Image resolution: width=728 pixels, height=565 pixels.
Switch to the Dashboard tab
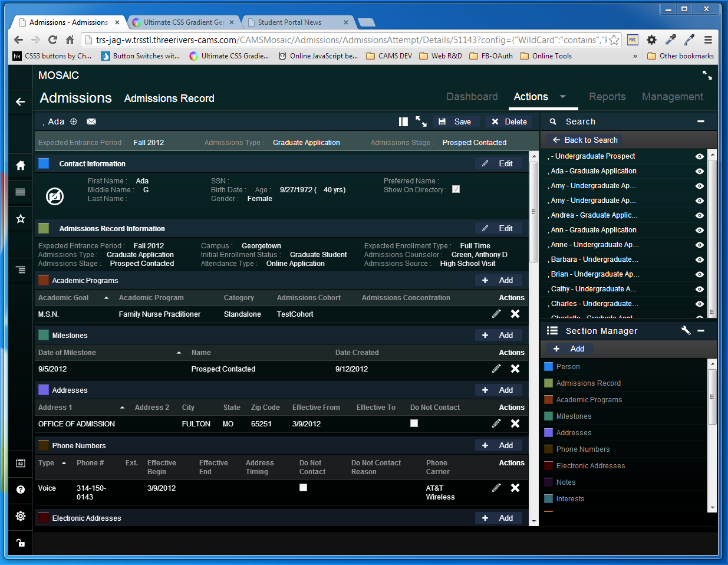click(472, 97)
